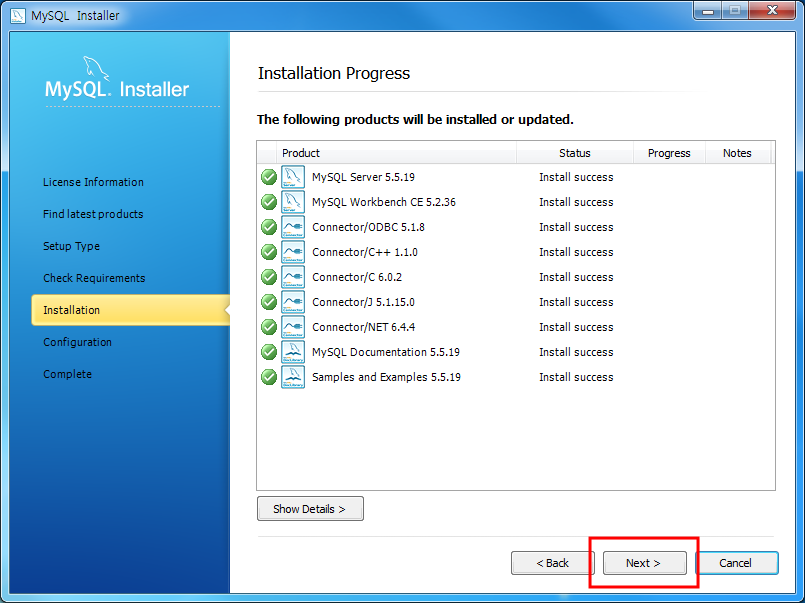Go back to the previous step
805x603 pixels.
552,563
